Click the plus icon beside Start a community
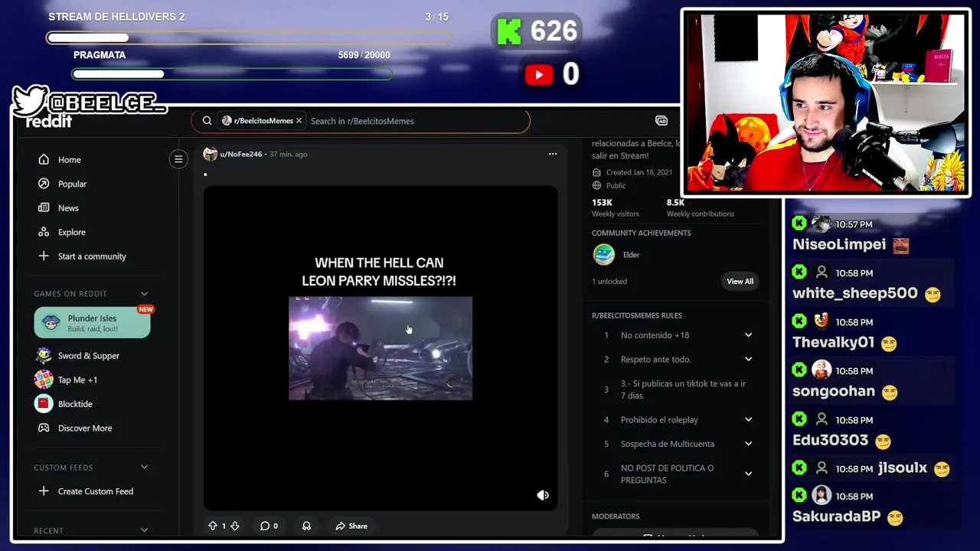 coord(44,256)
